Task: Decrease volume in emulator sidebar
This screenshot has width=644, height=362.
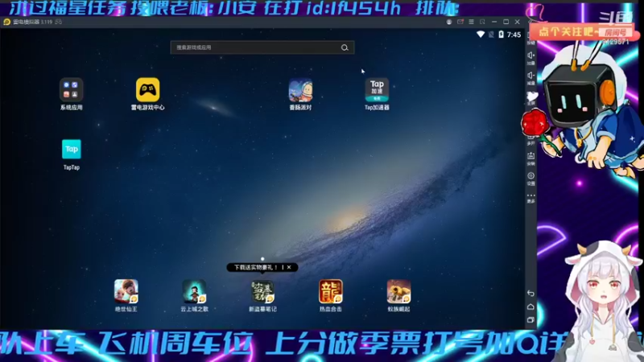Action: click(x=530, y=76)
